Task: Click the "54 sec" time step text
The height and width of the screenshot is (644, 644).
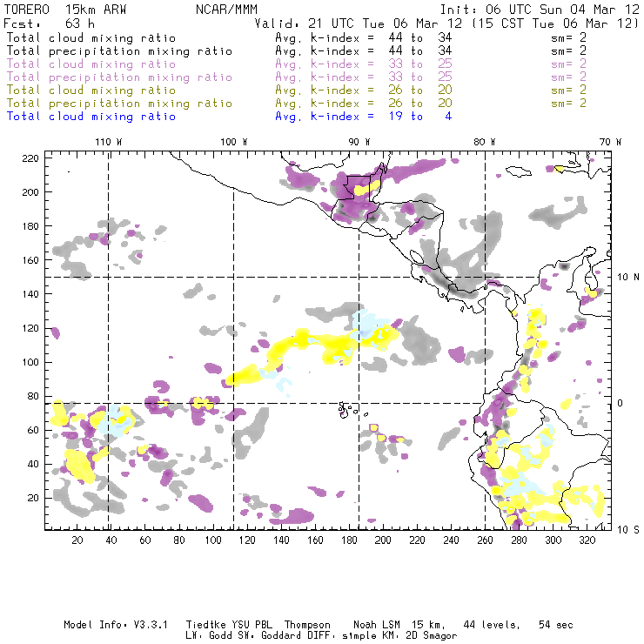Action: tap(556, 625)
